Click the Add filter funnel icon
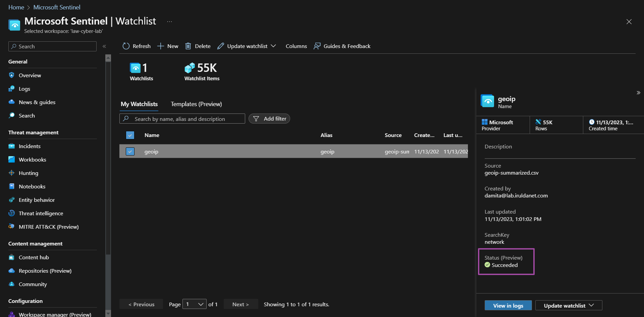 [x=256, y=119]
